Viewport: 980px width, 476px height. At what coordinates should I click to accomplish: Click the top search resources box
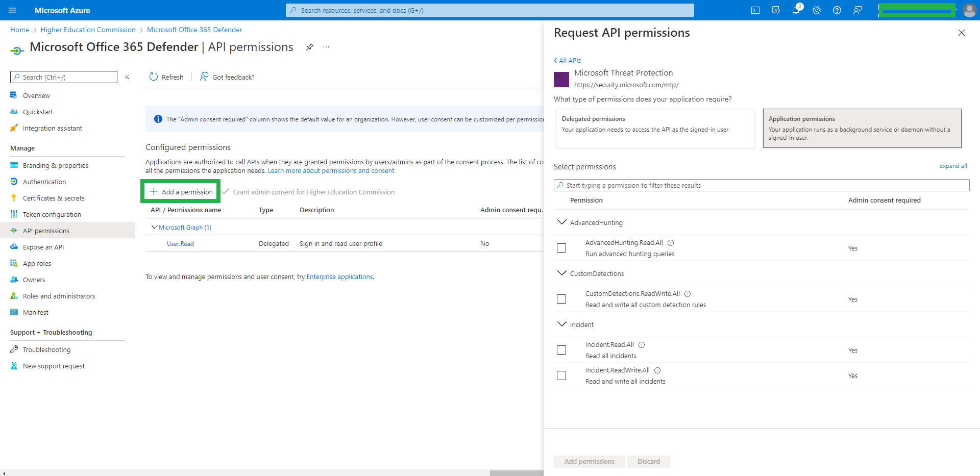pos(490,10)
